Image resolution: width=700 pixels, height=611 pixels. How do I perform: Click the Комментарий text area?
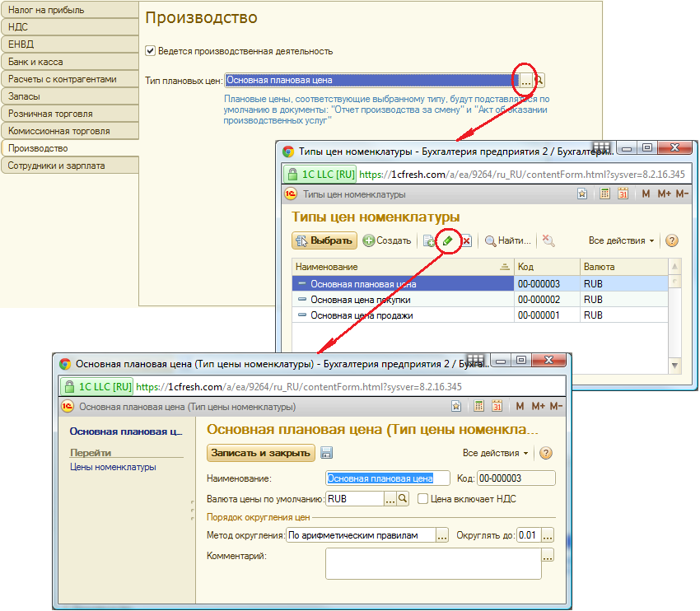click(x=433, y=564)
